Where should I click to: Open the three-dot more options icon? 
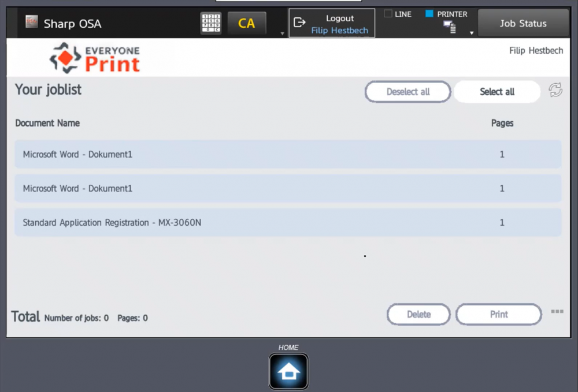pos(557,312)
